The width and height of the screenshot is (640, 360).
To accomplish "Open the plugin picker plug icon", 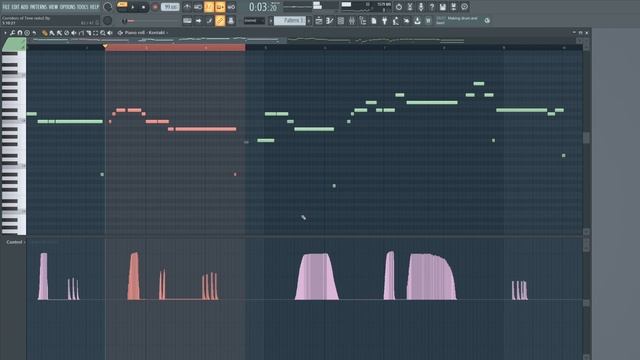I will (x=384, y=20).
